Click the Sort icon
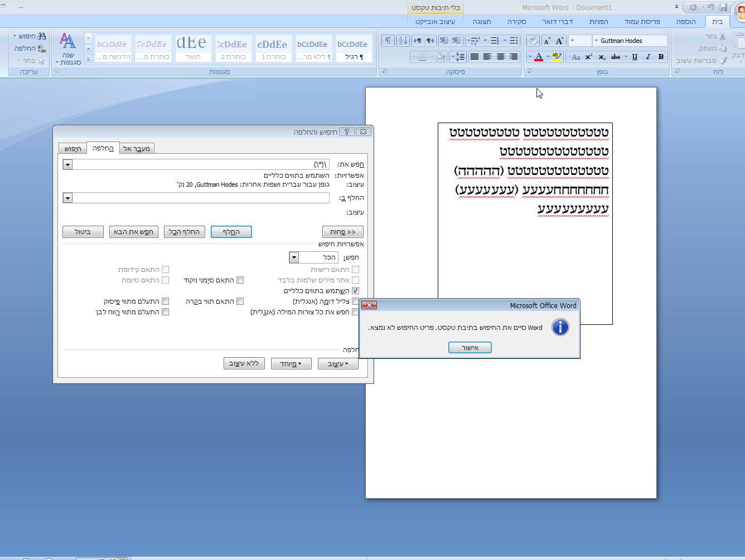The width and height of the screenshot is (745, 560). point(403,41)
